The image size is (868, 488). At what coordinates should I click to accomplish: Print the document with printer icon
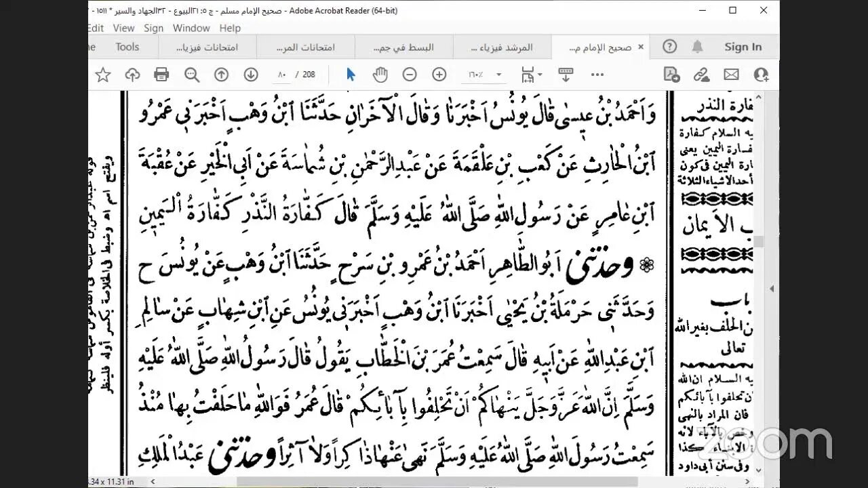tap(161, 75)
